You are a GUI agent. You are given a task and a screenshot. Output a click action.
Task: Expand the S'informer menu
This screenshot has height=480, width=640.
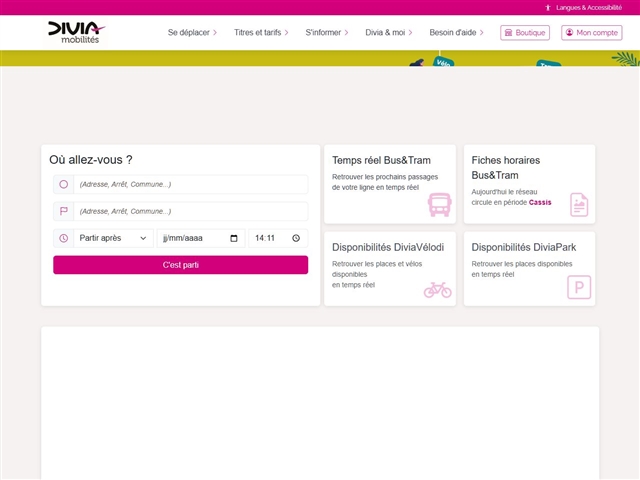(x=327, y=33)
